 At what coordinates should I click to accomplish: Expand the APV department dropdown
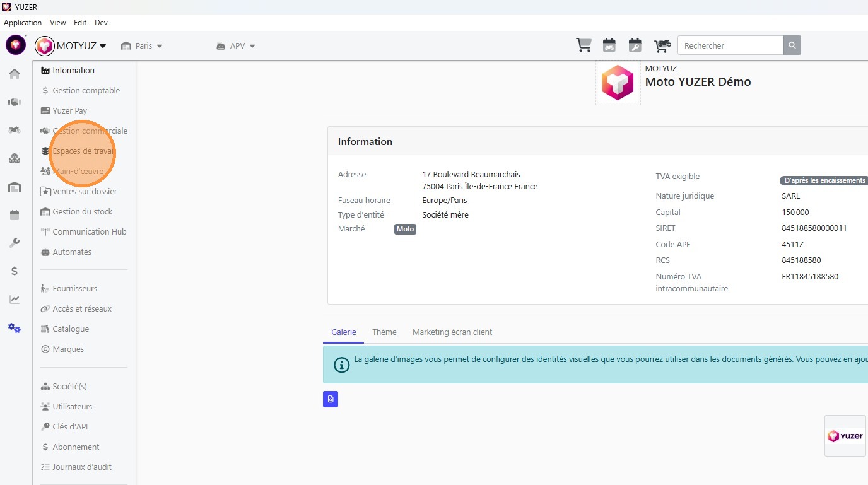click(235, 46)
